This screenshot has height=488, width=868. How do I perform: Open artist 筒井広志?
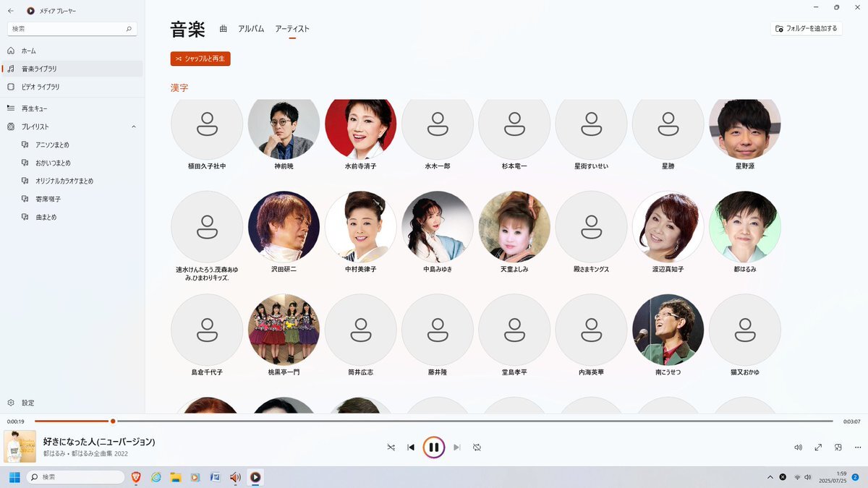coord(361,335)
